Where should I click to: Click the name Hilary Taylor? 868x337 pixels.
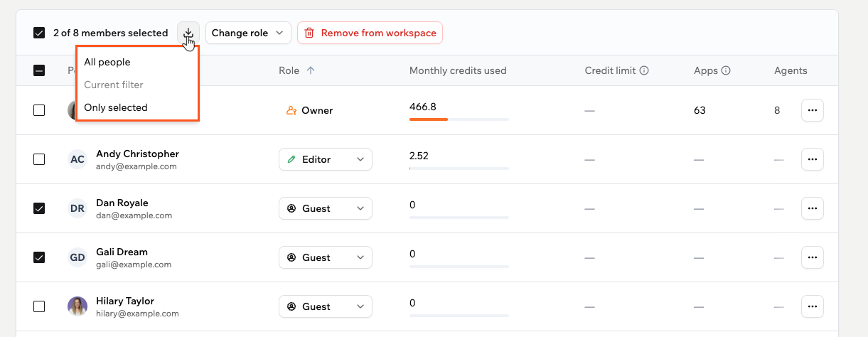[125, 301]
